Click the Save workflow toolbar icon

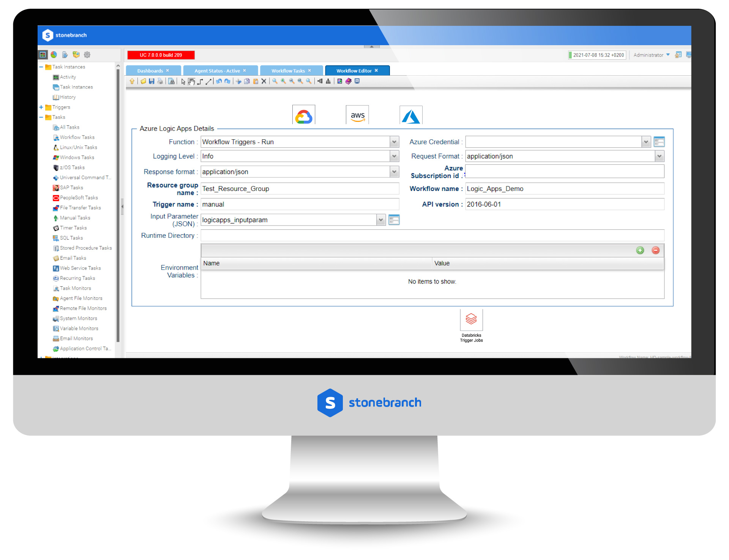coord(151,81)
